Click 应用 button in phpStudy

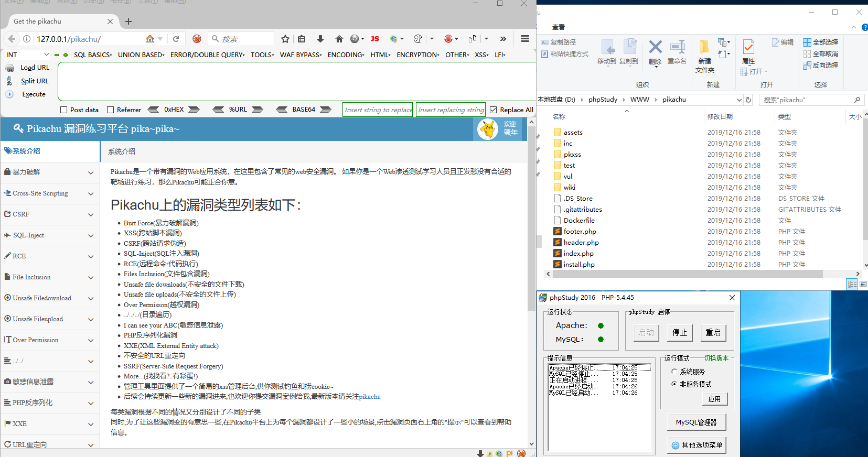point(714,399)
